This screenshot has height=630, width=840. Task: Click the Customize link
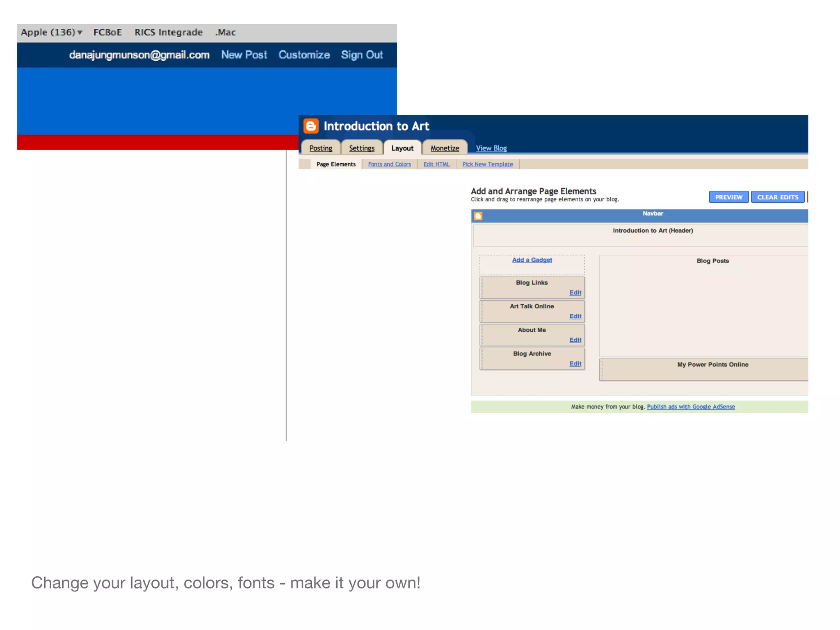(x=304, y=55)
